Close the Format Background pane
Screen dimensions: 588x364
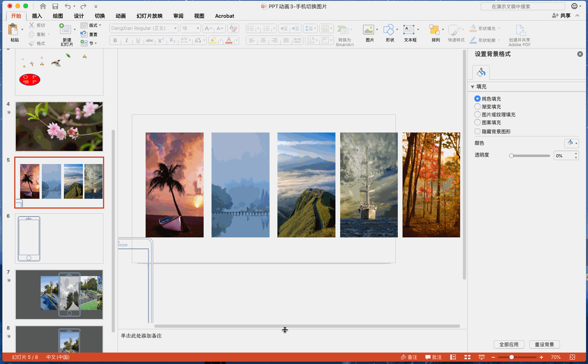(x=580, y=54)
